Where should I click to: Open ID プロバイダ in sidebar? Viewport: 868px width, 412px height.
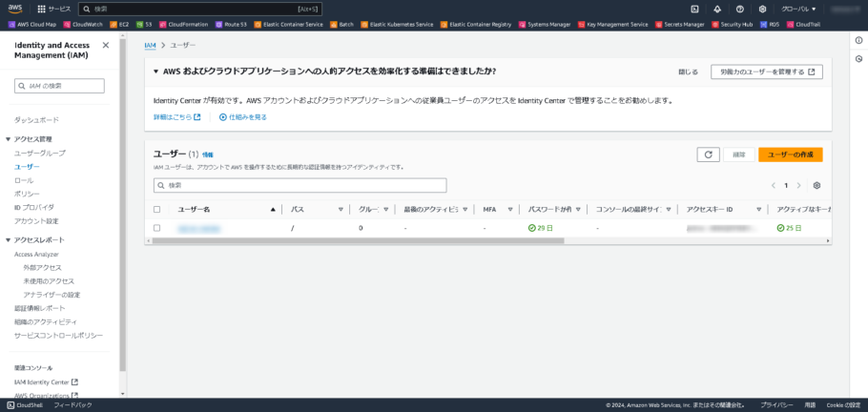point(34,207)
